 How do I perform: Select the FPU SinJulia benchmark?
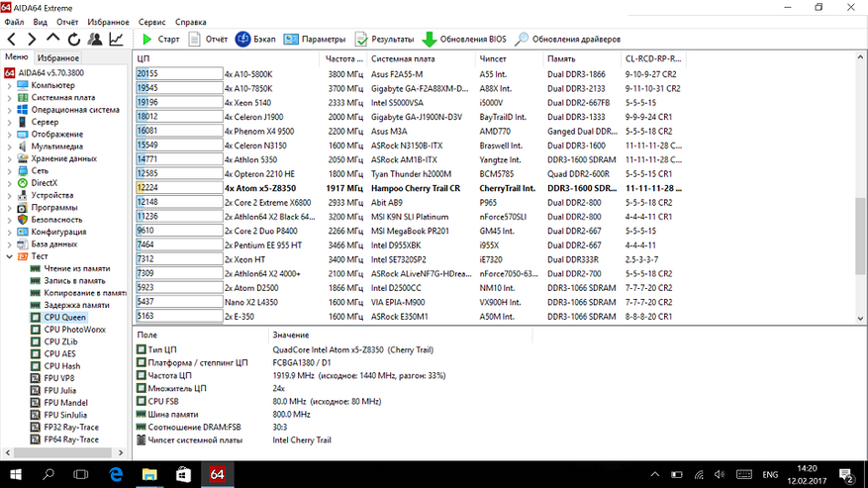coord(58,415)
